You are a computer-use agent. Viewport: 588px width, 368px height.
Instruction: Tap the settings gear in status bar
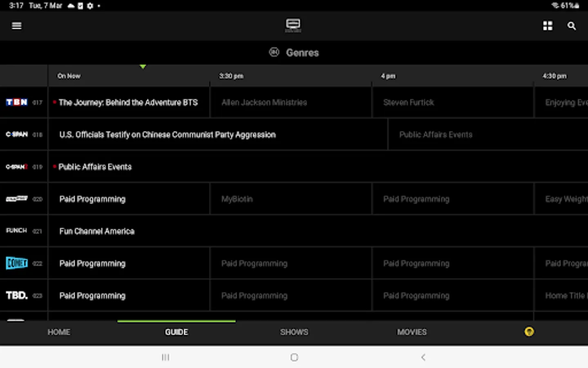coord(90,6)
